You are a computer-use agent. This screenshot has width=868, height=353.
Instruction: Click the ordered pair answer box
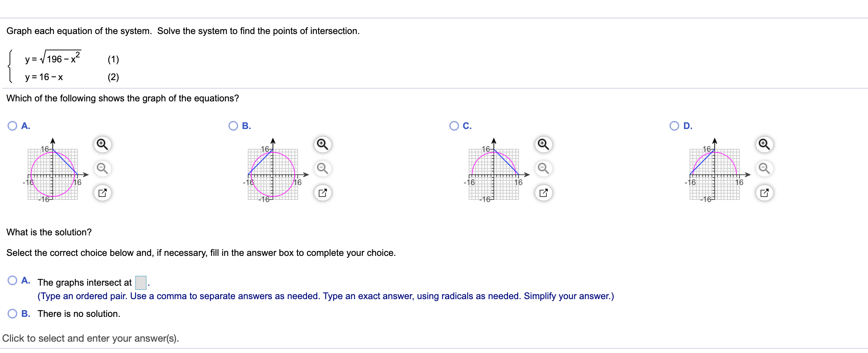141,282
